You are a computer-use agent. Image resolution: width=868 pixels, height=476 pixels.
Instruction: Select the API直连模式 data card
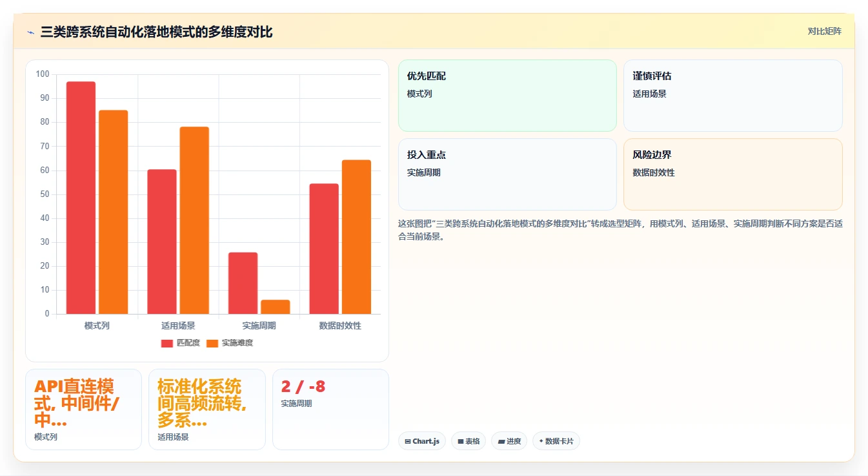[83, 409]
